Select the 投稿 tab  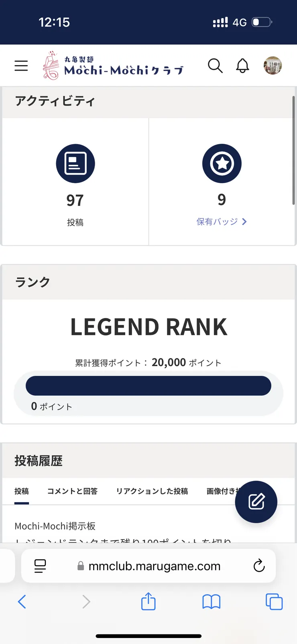pyautogui.click(x=22, y=491)
